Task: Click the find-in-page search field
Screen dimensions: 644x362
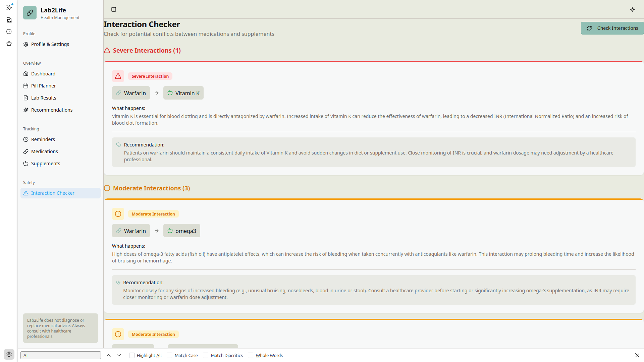Action: pos(61,355)
